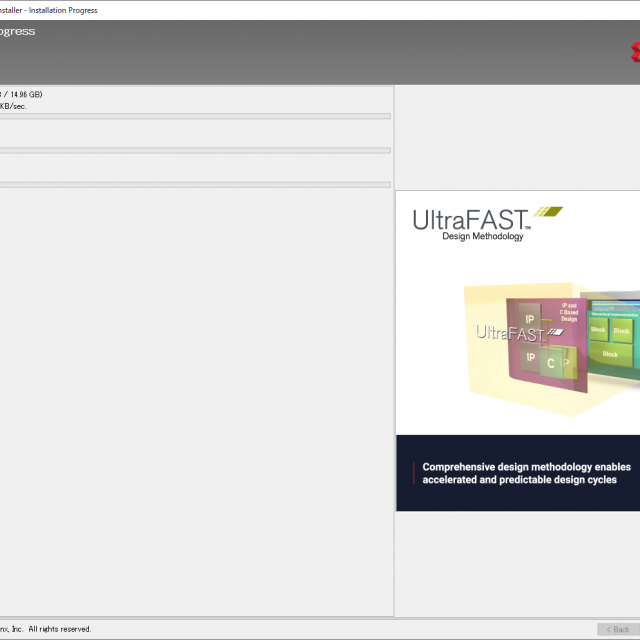The height and width of the screenshot is (640, 640).
Task: Click the olive stripes icon beside UltraFAST
Action: pos(548,212)
